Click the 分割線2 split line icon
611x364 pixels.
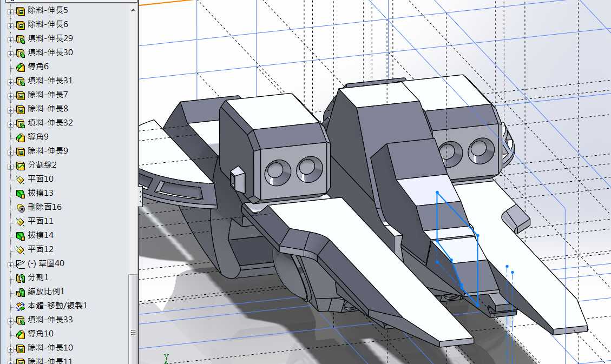coord(20,166)
